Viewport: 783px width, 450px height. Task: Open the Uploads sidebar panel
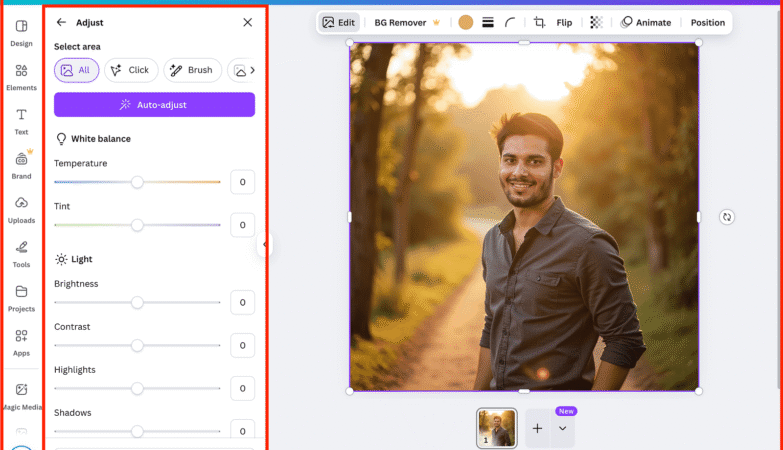(21, 210)
